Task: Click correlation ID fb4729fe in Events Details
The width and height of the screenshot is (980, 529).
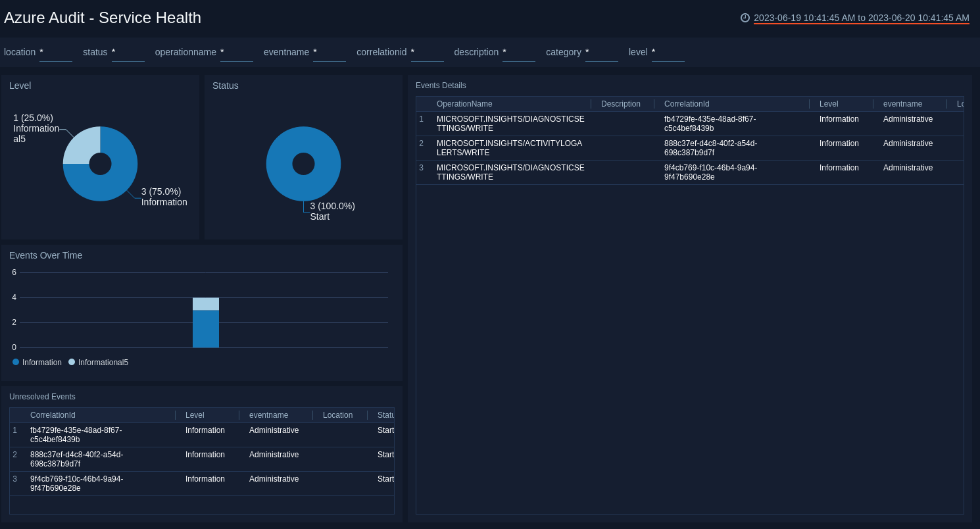Action: [x=710, y=124]
